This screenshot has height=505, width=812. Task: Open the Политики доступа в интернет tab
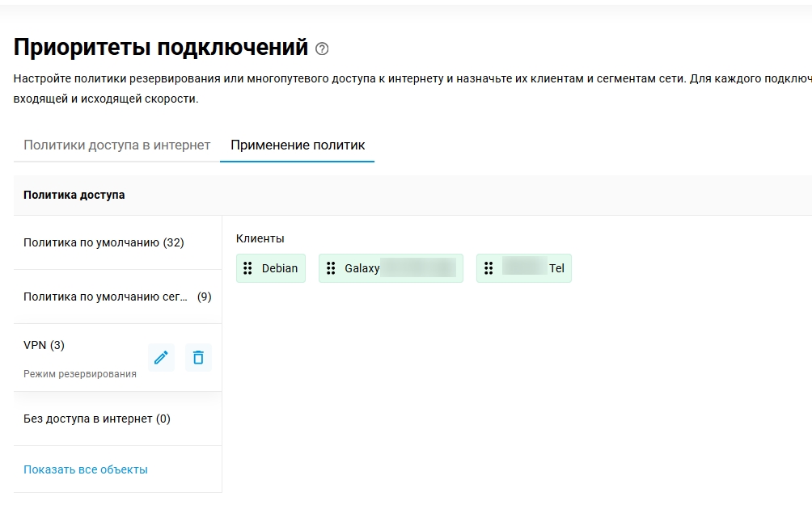pyautogui.click(x=116, y=145)
